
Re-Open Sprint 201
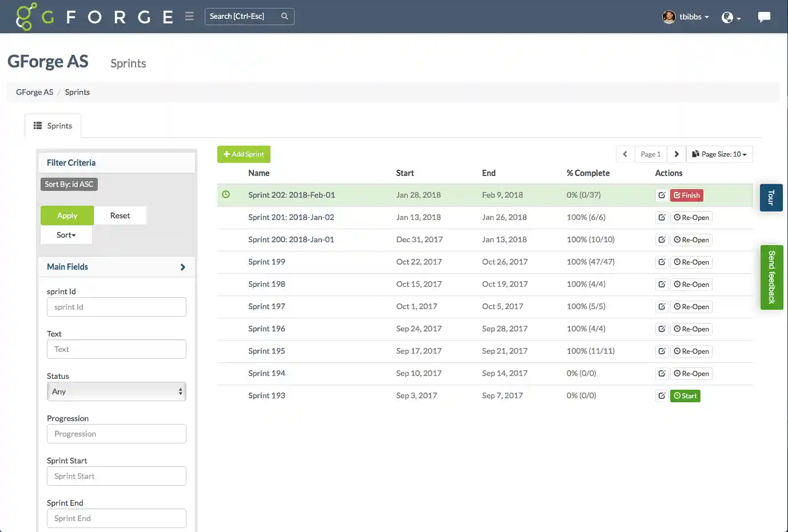coord(691,217)
